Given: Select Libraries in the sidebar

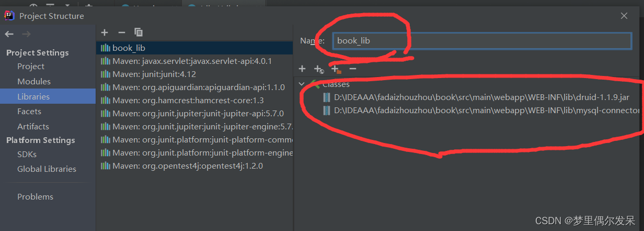Looking at the screenshot, I should click(33, 97).
